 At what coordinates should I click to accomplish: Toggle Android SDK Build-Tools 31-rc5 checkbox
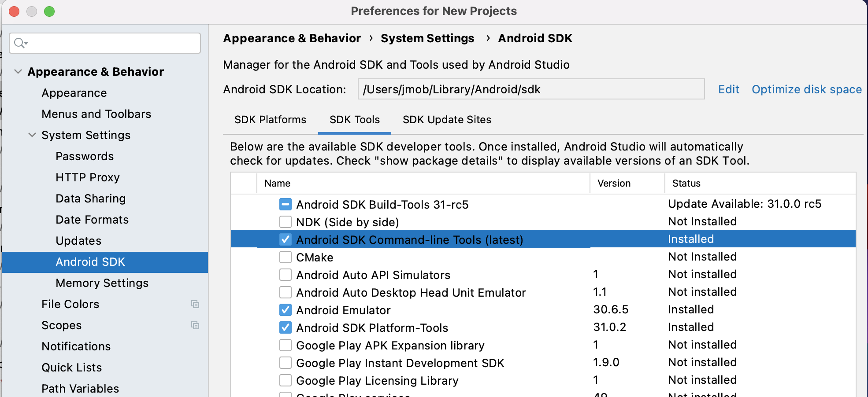286,204
